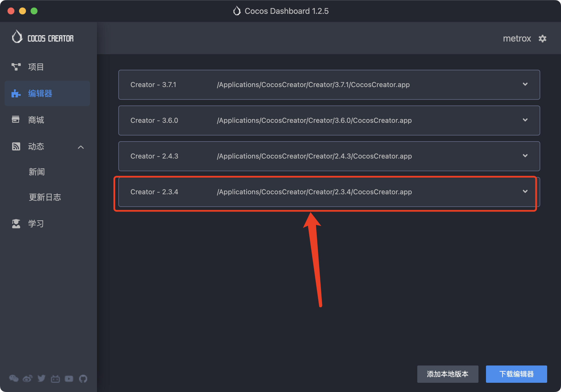Expand the Creator 2.3.4 dropdown chevron
The height and width of the screenshot is (392, 561).
[x=525, y=191]
